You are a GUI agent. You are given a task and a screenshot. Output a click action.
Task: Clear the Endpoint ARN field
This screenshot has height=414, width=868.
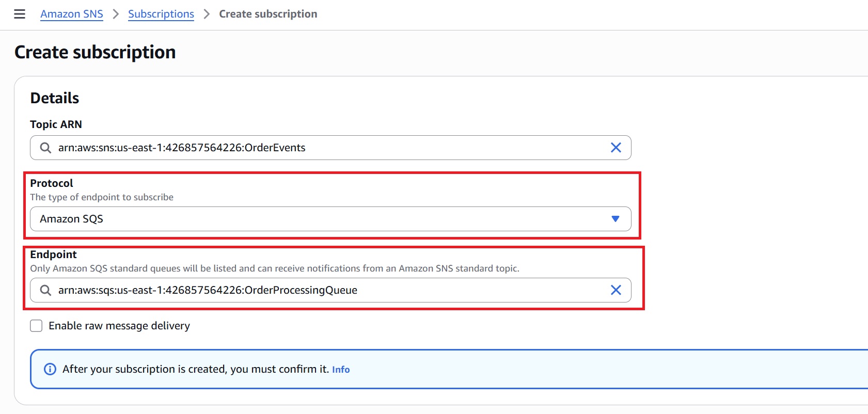coord(616,290)
